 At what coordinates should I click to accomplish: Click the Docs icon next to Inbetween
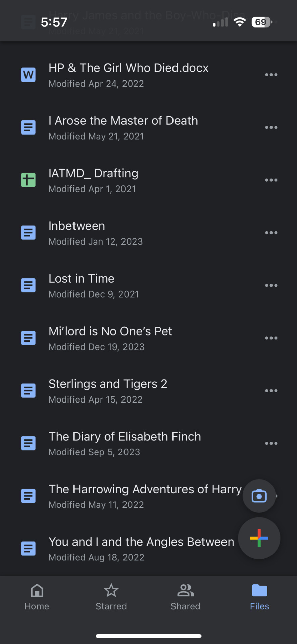[x=29, y=233]
